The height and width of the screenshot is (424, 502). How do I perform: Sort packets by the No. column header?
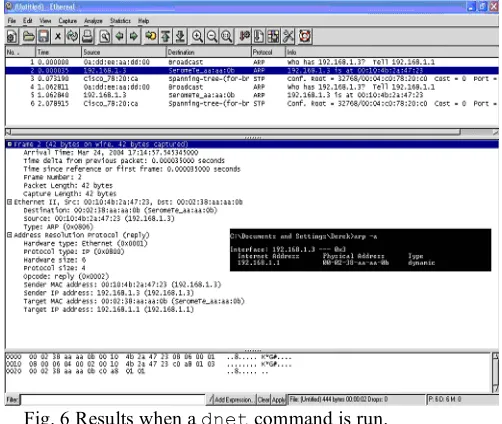point(20,52)
